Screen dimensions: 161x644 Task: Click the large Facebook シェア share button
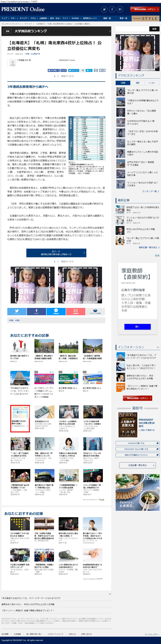tap(36, 311)
